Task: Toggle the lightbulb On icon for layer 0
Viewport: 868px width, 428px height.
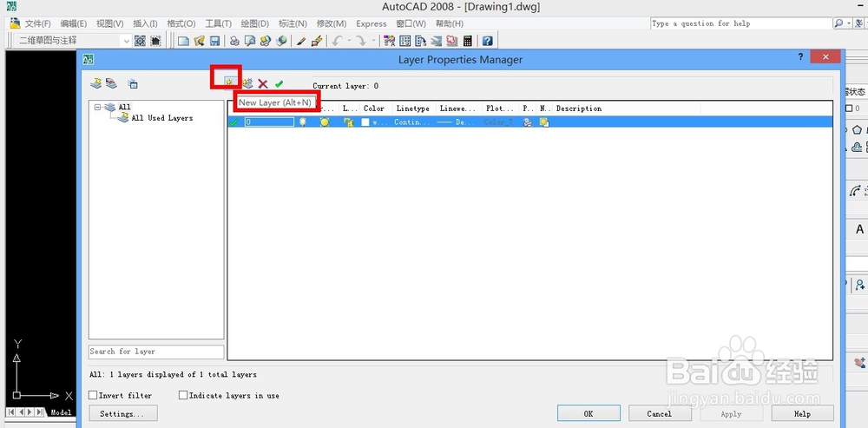Action: 303,122
